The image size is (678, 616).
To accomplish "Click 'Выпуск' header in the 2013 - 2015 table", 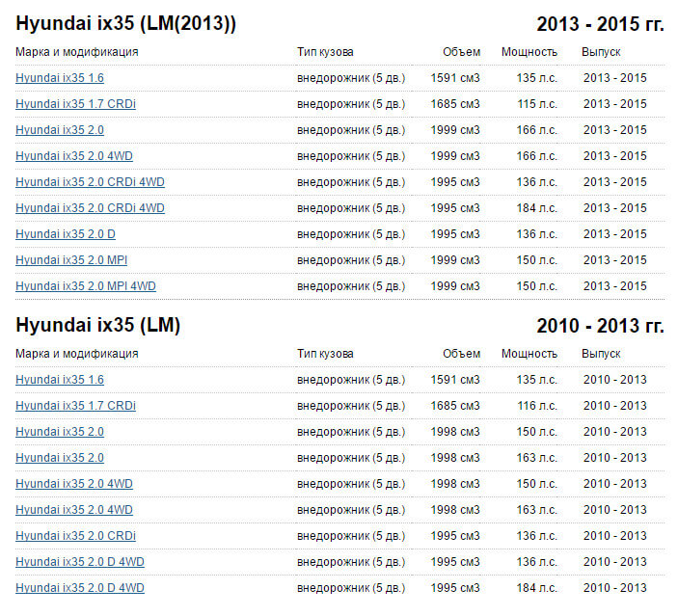I will pyautogui.click(x=601, y=52).
